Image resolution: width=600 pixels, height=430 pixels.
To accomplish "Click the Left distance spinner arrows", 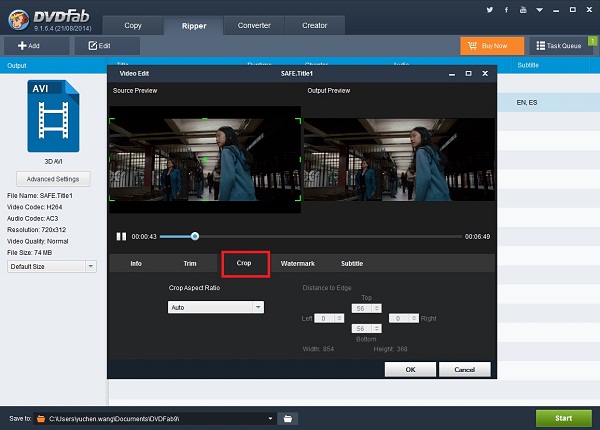I will pos(339,318).
